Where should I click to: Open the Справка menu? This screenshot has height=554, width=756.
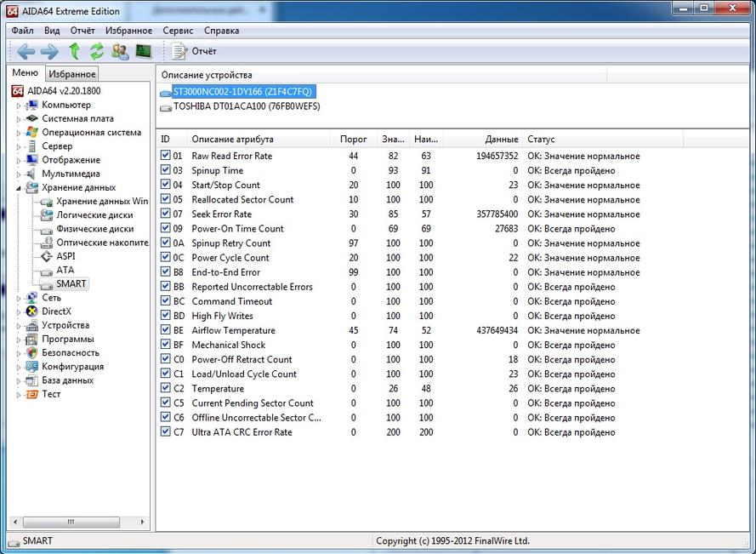coord(221,31)
